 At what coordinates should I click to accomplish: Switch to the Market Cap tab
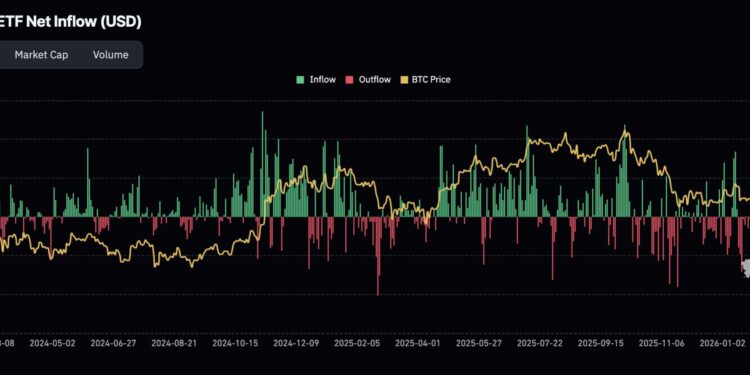pos(41,55)
